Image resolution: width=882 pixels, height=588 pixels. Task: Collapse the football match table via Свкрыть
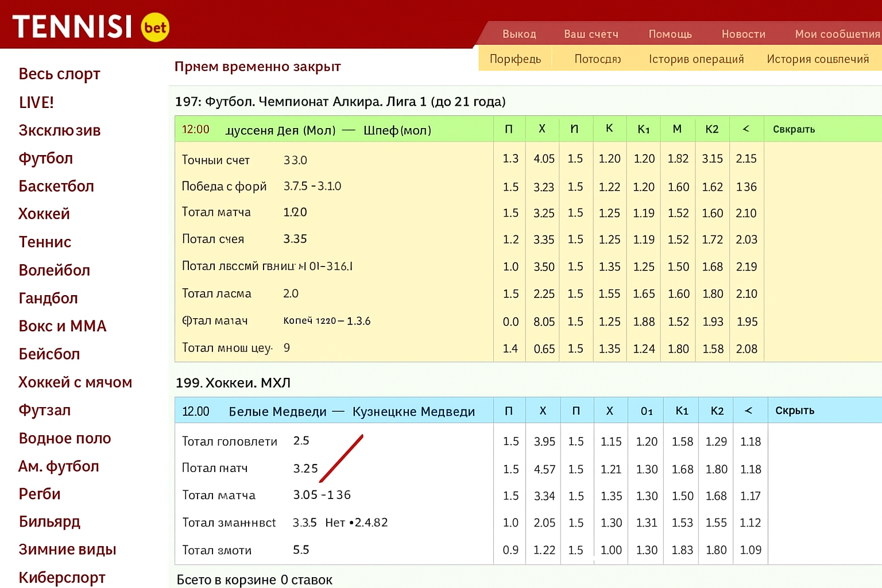[x=794, y=129]
